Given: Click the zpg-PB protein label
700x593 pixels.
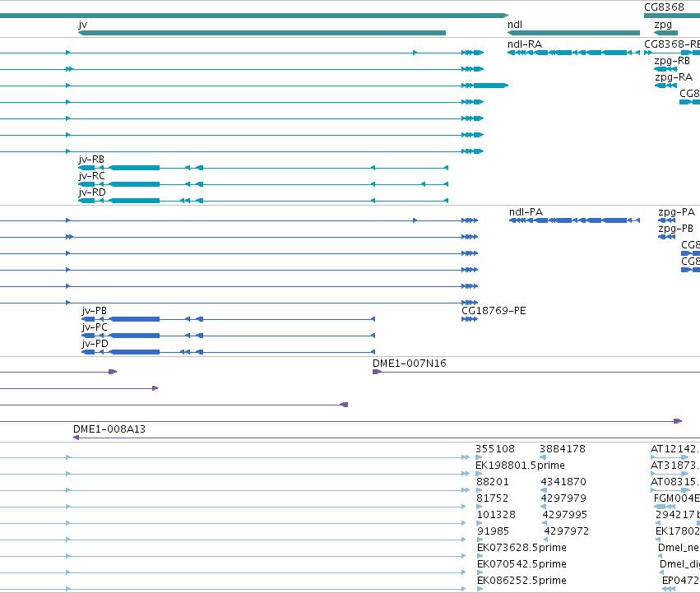Looking at the screenshot, I should [x=675, y=229].
